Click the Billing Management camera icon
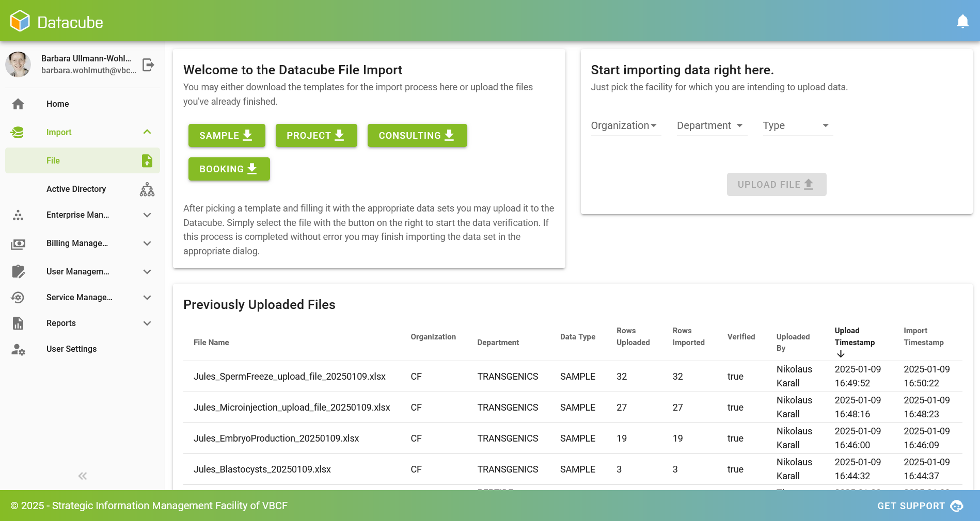Screen dimensions: 980x521 [18, 243]
